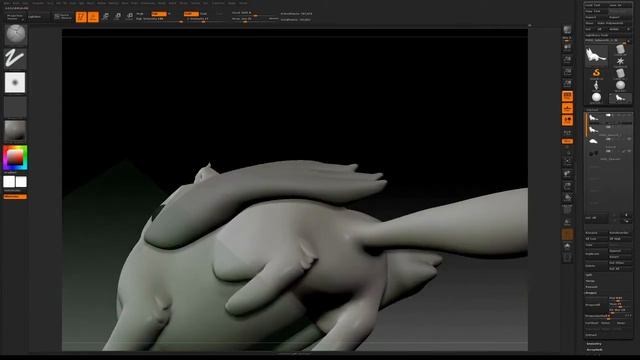
Task: Select the main color swatch
Action: click(x=21, y=182)
